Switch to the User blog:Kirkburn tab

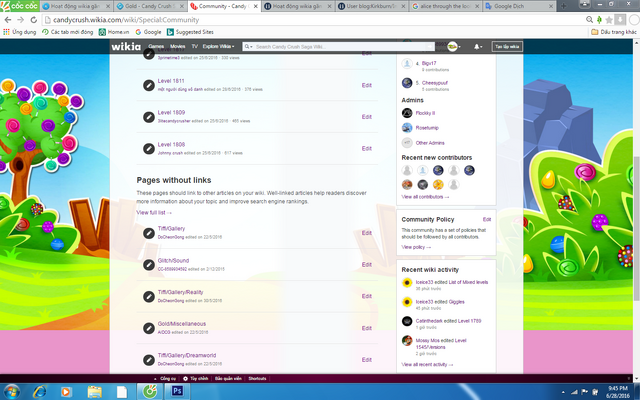point(372,6)
